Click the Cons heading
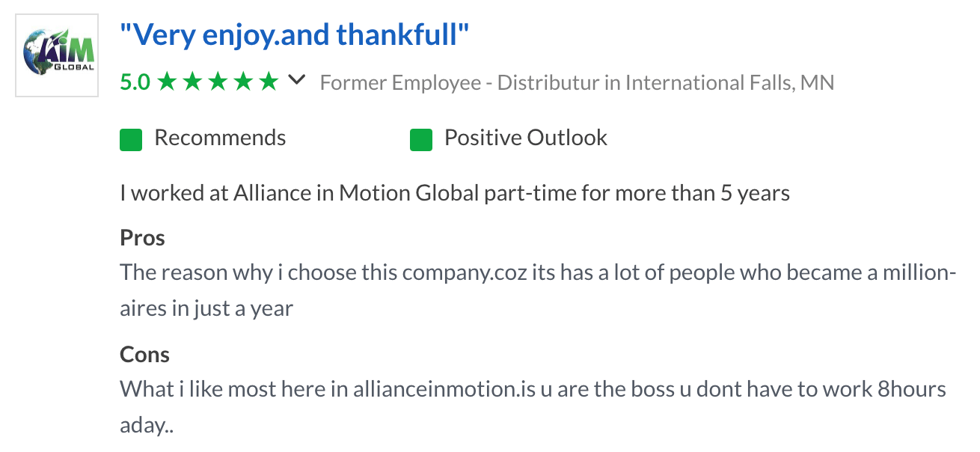Viewport: 980px width, 452px height. point(144,355)
